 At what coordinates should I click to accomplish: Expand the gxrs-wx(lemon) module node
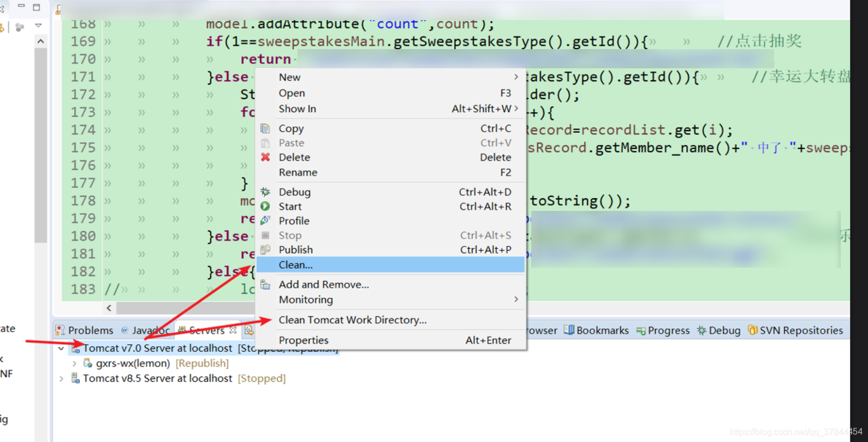click(x=74, y=363)
